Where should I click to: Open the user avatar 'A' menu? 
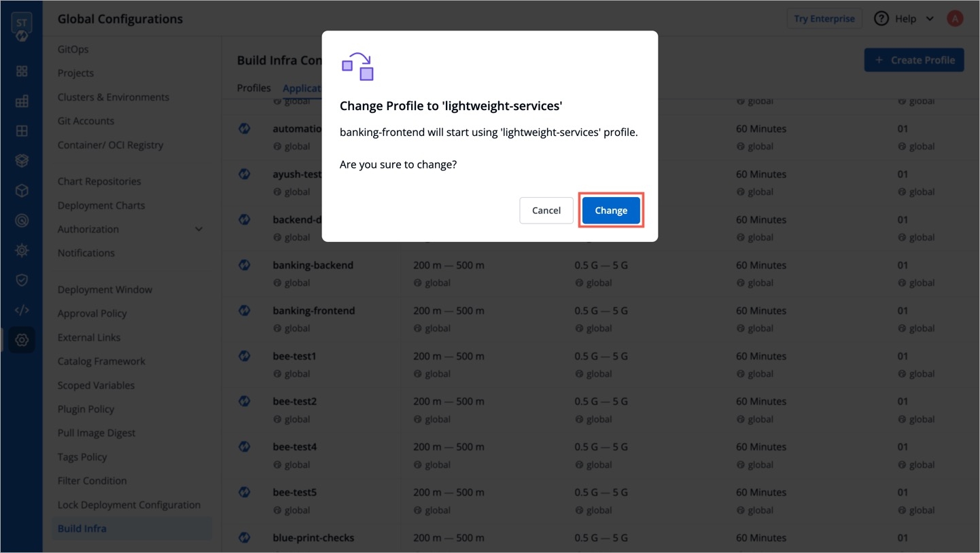click(x=955, y=19)
